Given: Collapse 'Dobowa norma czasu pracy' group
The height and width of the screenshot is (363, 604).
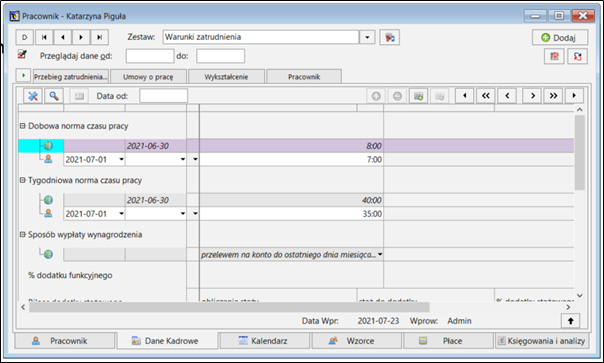Looking at the screenshot, I should click(x=22, y=126).
